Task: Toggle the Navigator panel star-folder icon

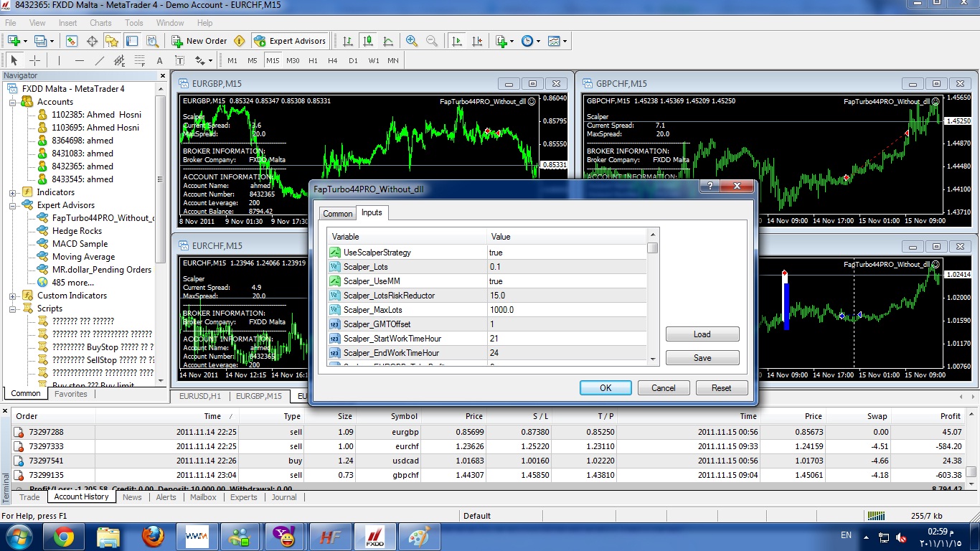Action: tap(113, 41)
